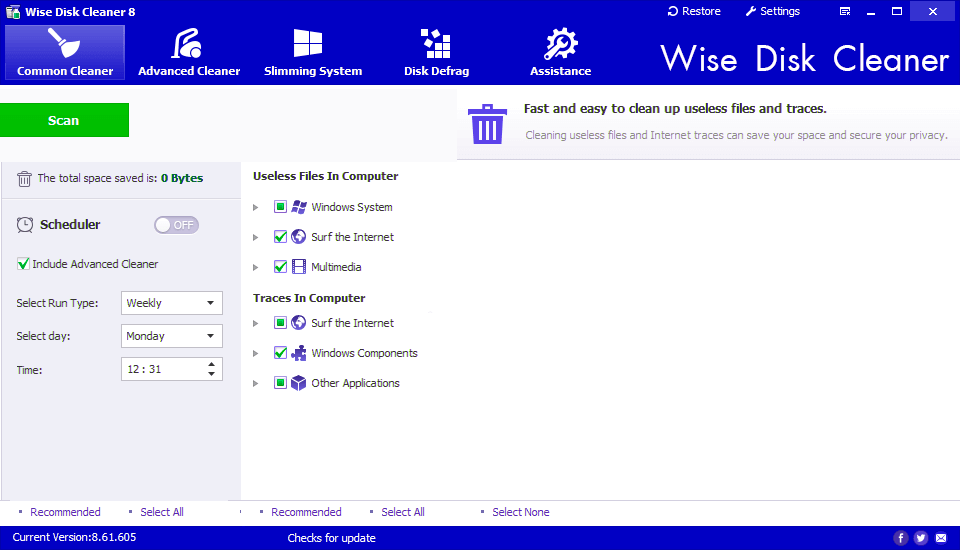The height and width of the screenshot is (550, 960).
Task: Click Recommended under the file tree
Action: 306,512
